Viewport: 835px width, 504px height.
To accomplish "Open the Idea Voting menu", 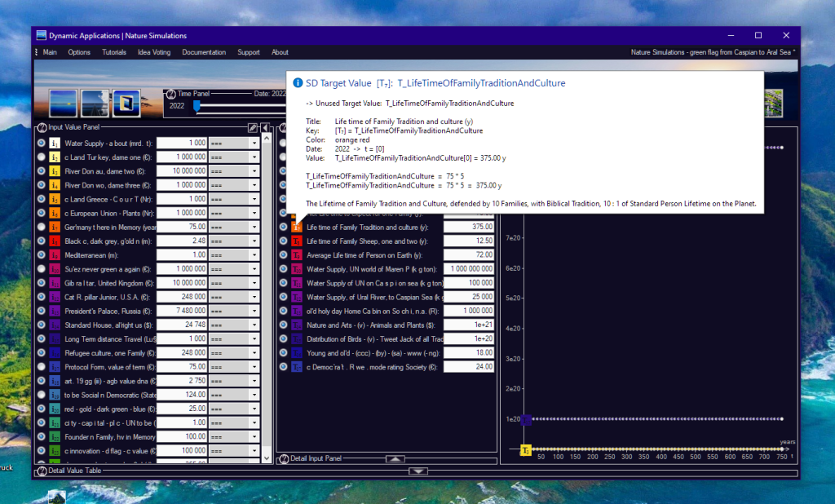I will [154, 52].
